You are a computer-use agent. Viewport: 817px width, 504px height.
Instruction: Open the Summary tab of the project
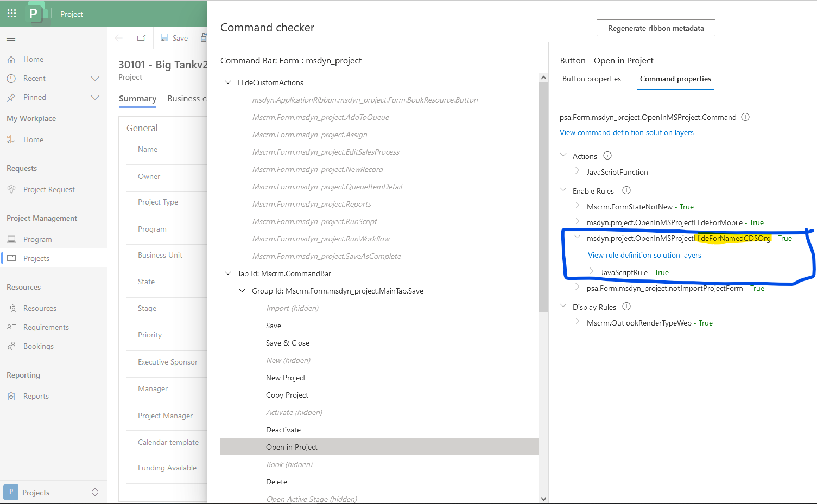137,99
